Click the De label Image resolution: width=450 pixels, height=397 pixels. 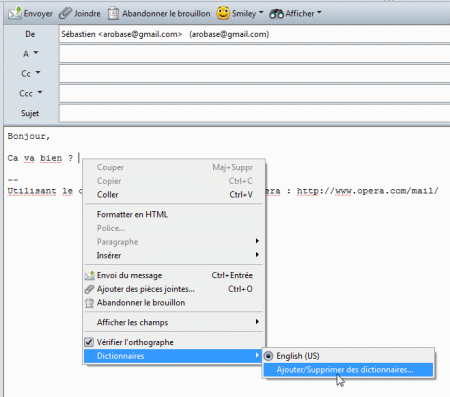point(30,34)
